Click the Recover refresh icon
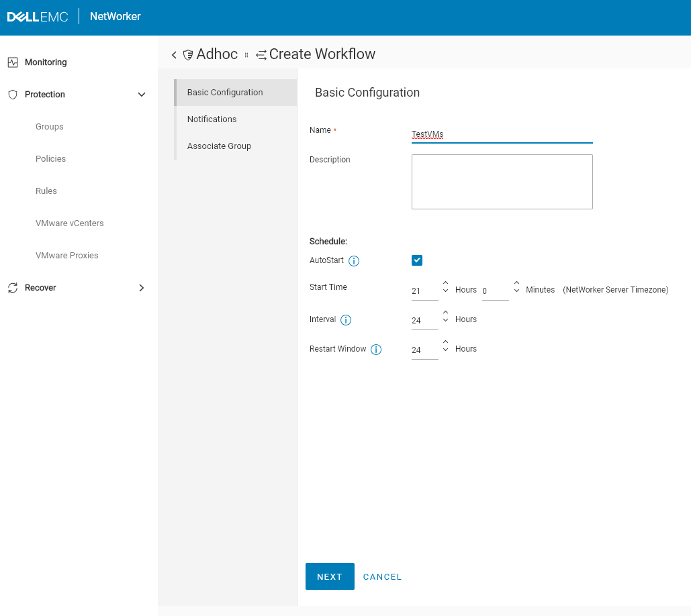The width and height of the screenshot is (691, 616). 13,287
